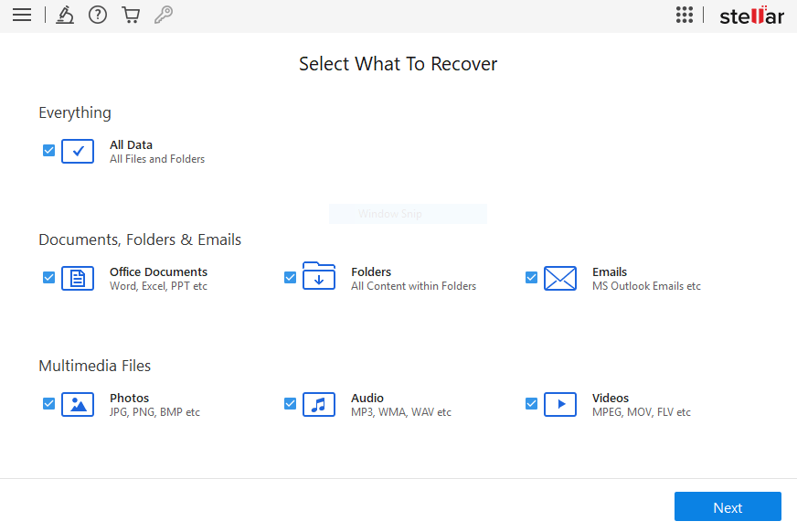This screenshot has height=532, width=797.
Task: Open the nine-dot apps grid icon
Action: [685, 15]
